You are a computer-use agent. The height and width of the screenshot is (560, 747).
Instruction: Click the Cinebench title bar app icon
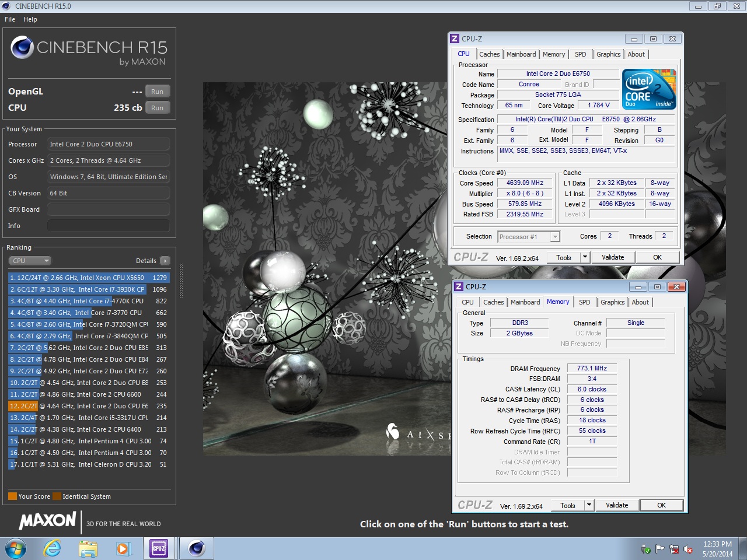(x=6, y=6)
